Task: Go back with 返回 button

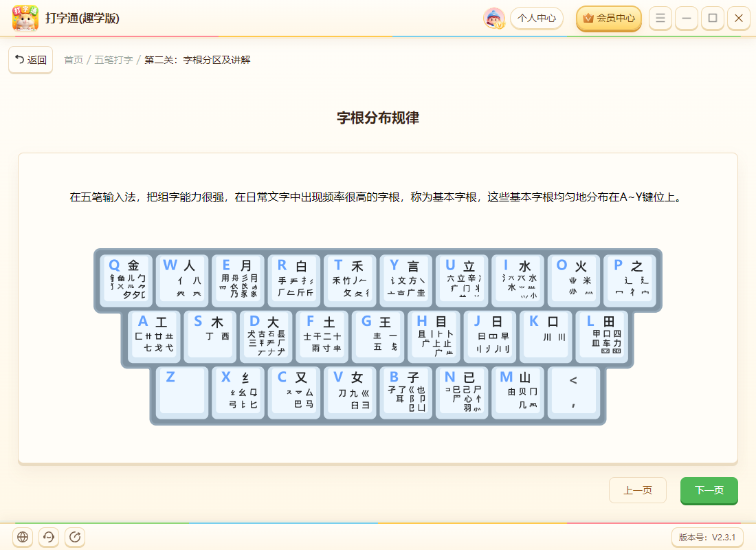Action: [30, 60]
